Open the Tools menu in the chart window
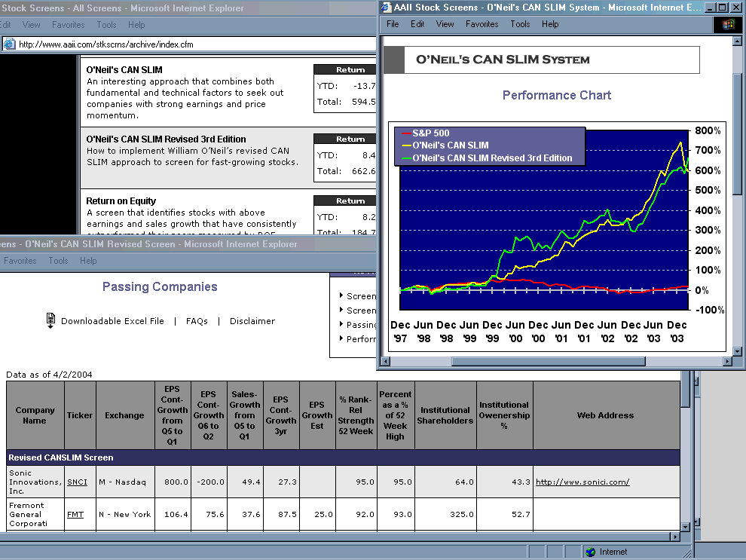 pyautogui.click(x=520, y=24)
